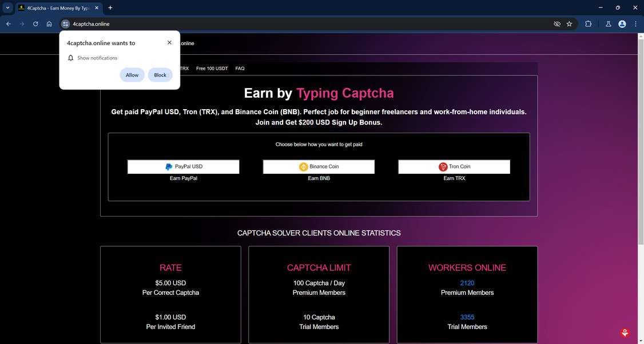Click the browser back arrow
This screenshot has height=344, width=644.
coord(8,24)
